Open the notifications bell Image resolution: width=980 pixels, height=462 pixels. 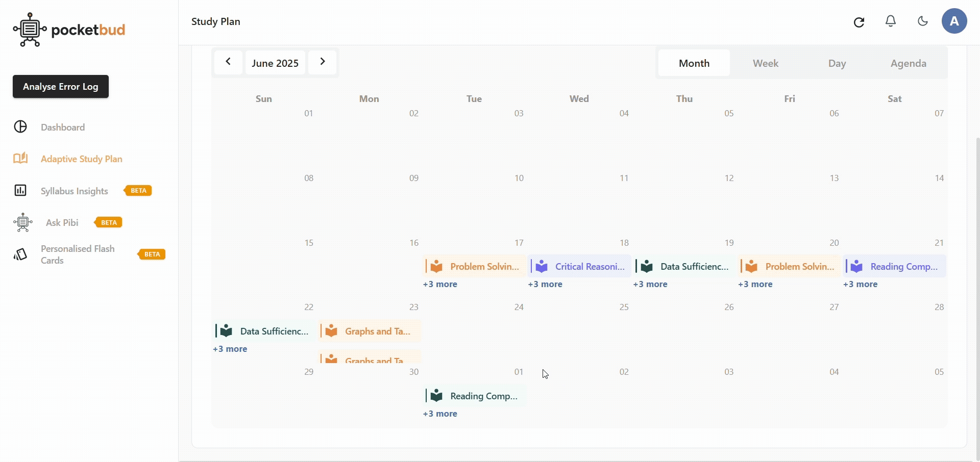point(891,21)
